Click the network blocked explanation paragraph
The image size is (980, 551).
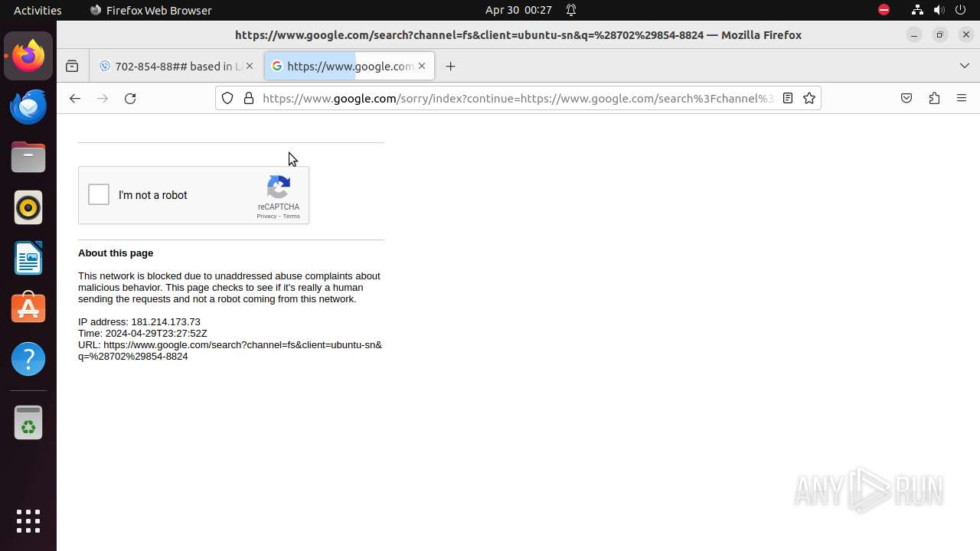pos(229,288)
